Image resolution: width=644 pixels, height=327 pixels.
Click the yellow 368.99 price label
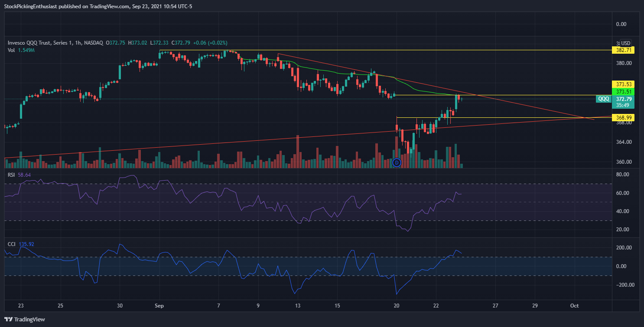tap(623, 117)
